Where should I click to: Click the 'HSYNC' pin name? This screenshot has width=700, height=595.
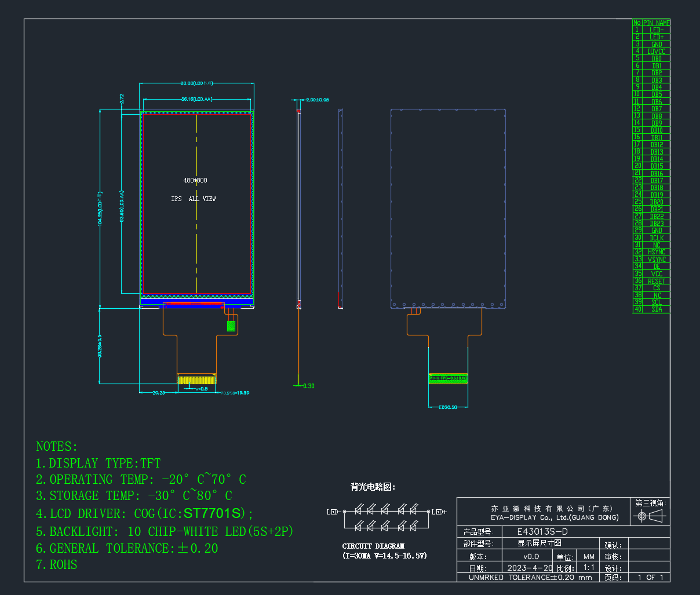click(x=657, y=252)
